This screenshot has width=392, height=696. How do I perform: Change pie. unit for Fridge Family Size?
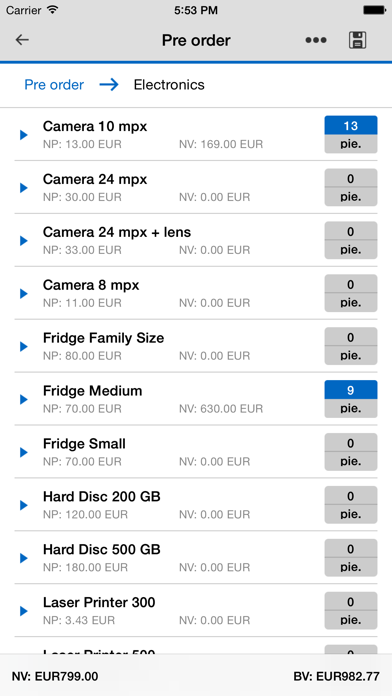351,356
